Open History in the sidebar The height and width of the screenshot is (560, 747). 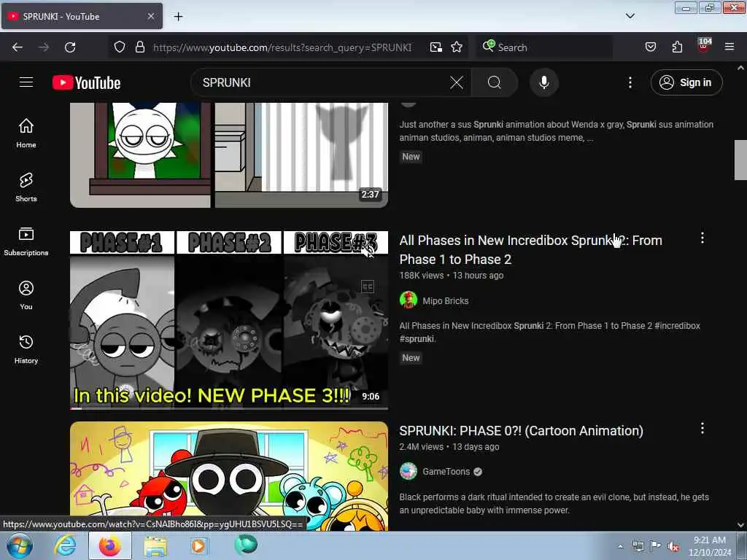[x=26, y=349]
